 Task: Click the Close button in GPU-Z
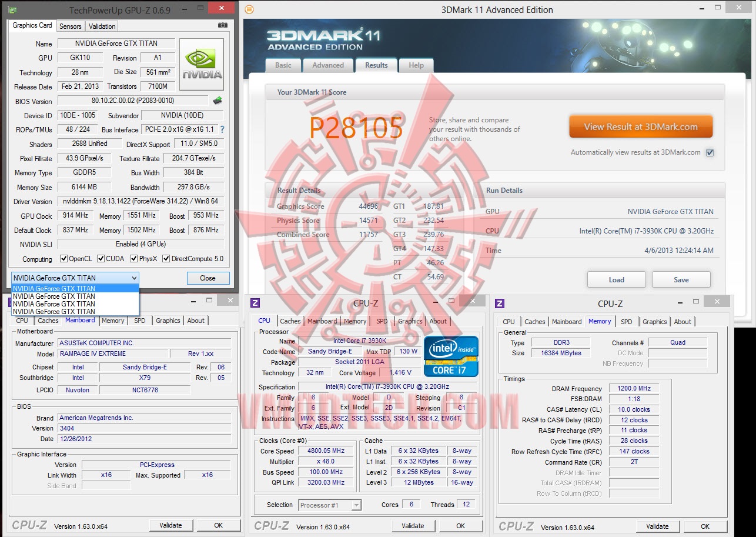point(208,278)
